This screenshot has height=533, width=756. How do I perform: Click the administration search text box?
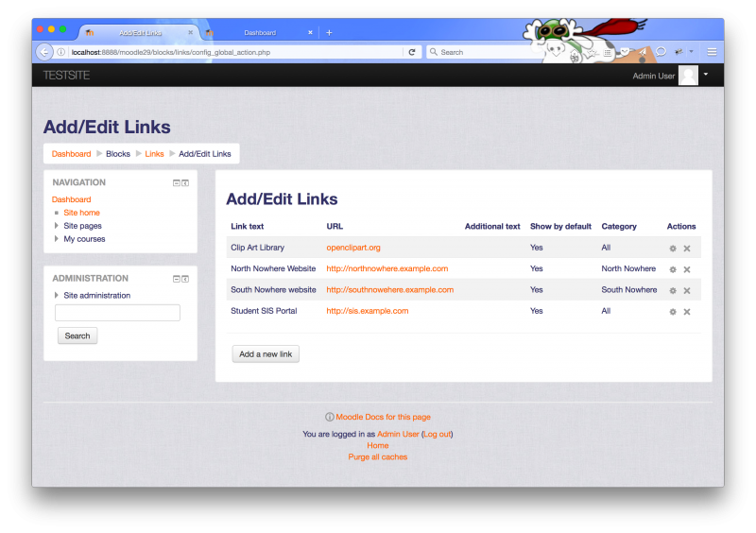tap(117, 313)
